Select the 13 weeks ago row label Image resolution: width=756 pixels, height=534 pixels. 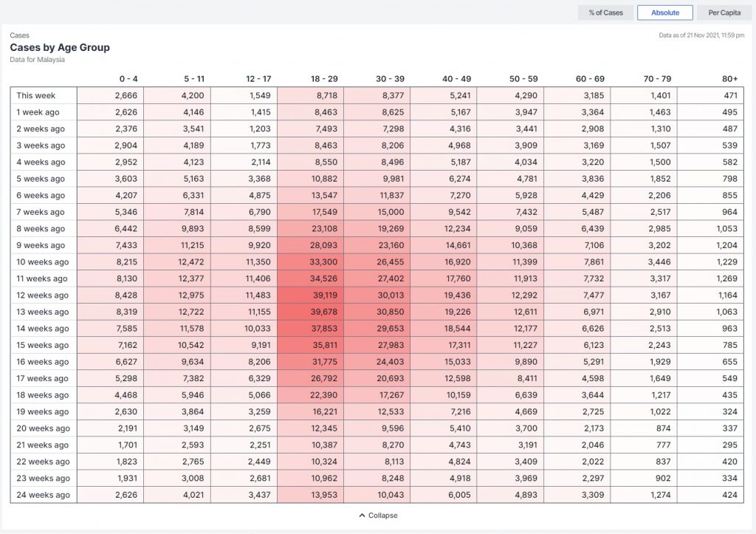point(43,312)
